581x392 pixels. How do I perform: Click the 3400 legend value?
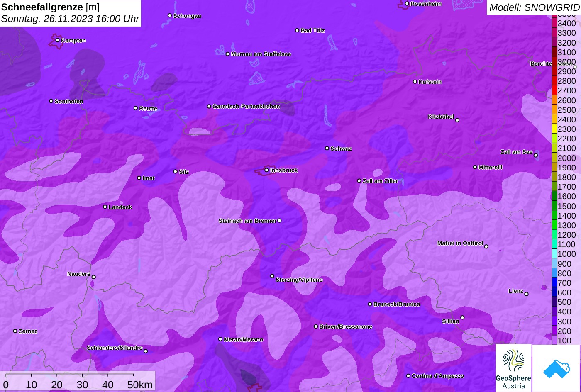coord(566,24)
